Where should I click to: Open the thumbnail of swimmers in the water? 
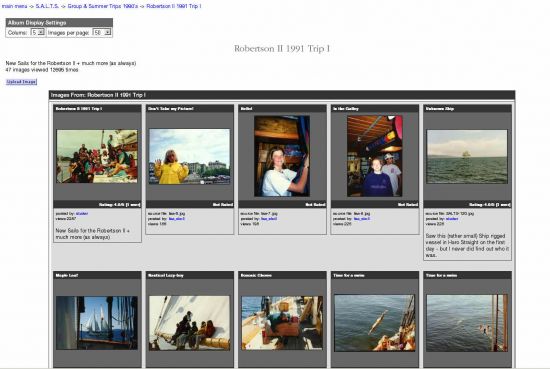click(467, 323)
